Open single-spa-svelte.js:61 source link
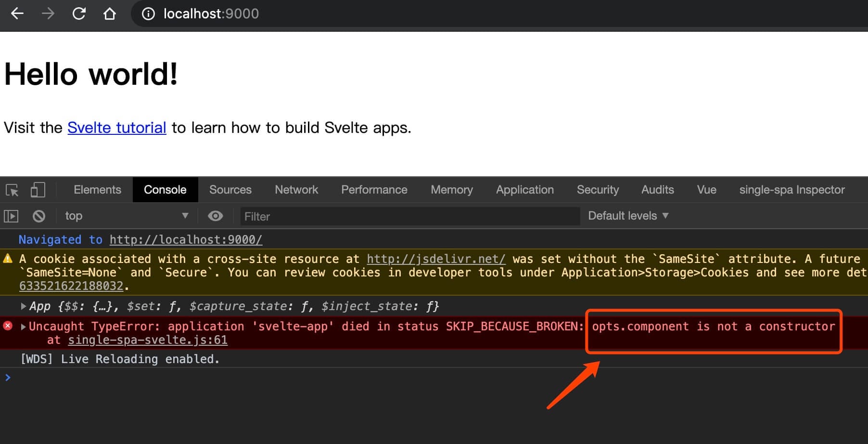This screenshot has width=868, height=444. pyautogui.click(x=147, y=340)
